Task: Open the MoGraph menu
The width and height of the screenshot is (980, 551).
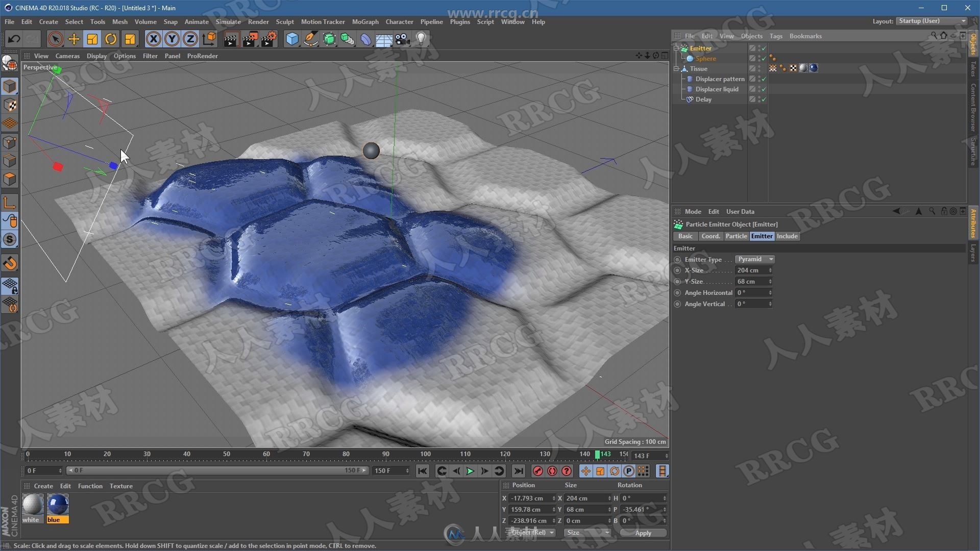Action: click(x=365, y=22)
